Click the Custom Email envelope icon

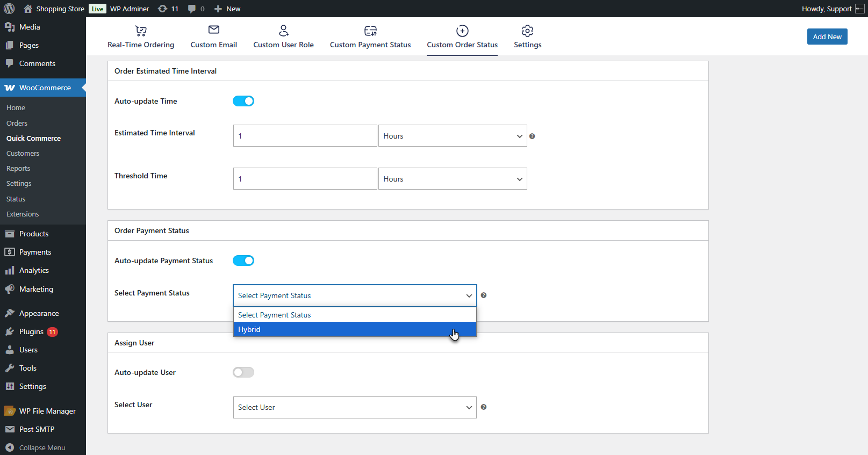coord(213,30)
